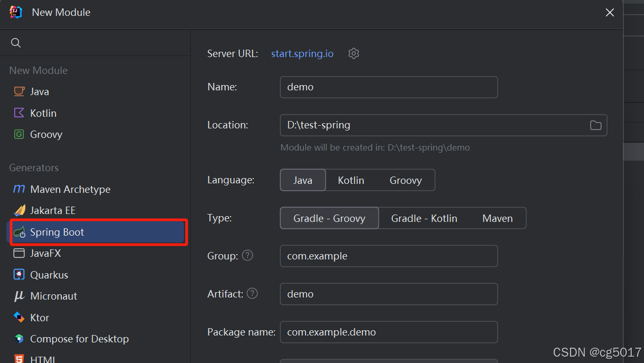Viewport: 644px width, 363px height.
Task: Click the 'Module will be created in' hint
Action: [x=375, y=147]
